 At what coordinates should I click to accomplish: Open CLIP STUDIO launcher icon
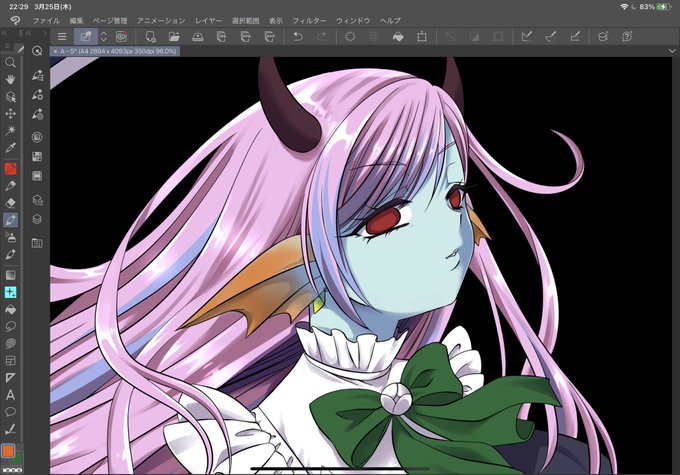(121, 36)
